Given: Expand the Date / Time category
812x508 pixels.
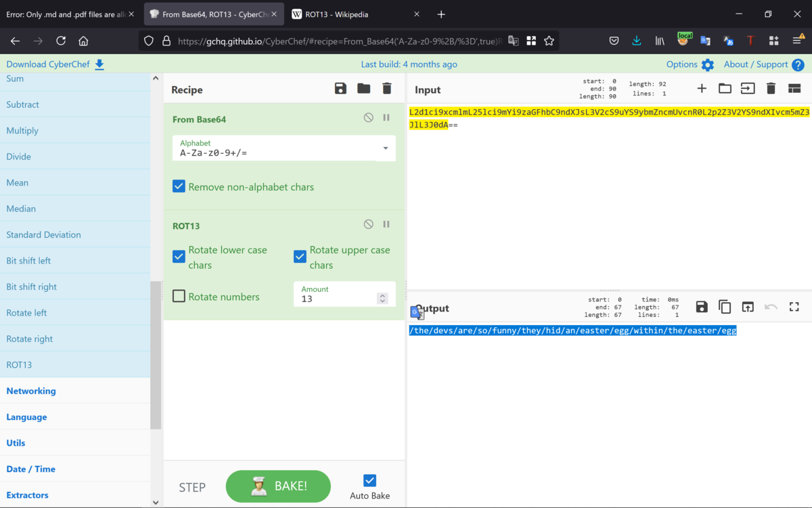Looking at the screenshot, I should tap(75, 469).
